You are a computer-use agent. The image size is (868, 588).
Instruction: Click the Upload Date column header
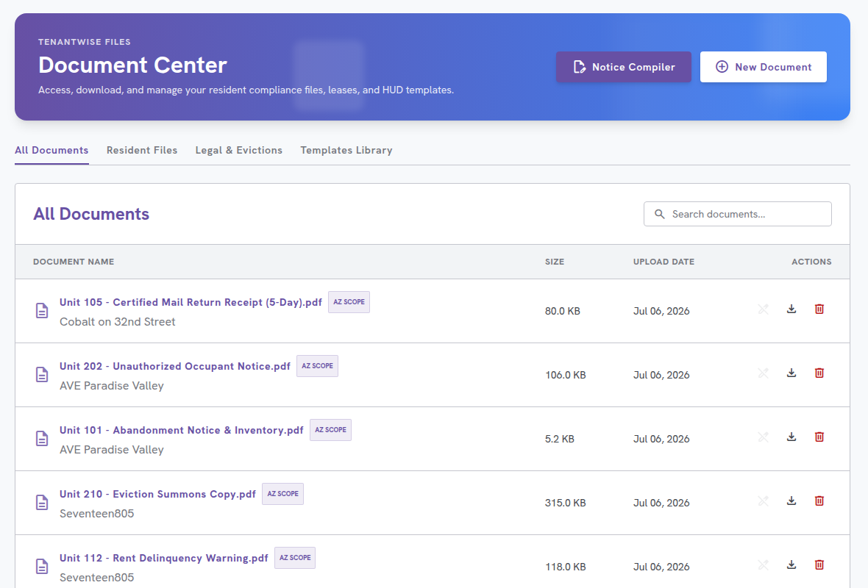664,262
